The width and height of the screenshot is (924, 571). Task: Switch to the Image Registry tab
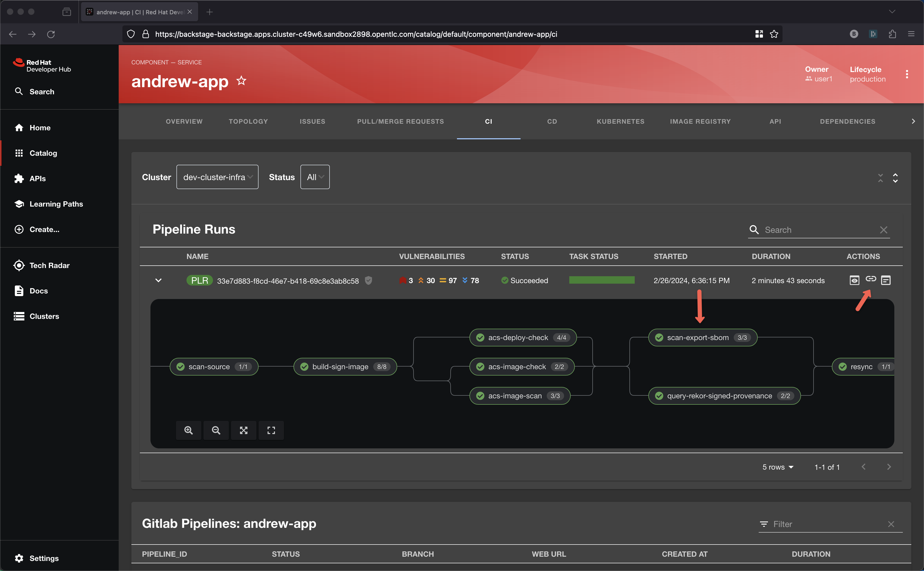(700, 121)
